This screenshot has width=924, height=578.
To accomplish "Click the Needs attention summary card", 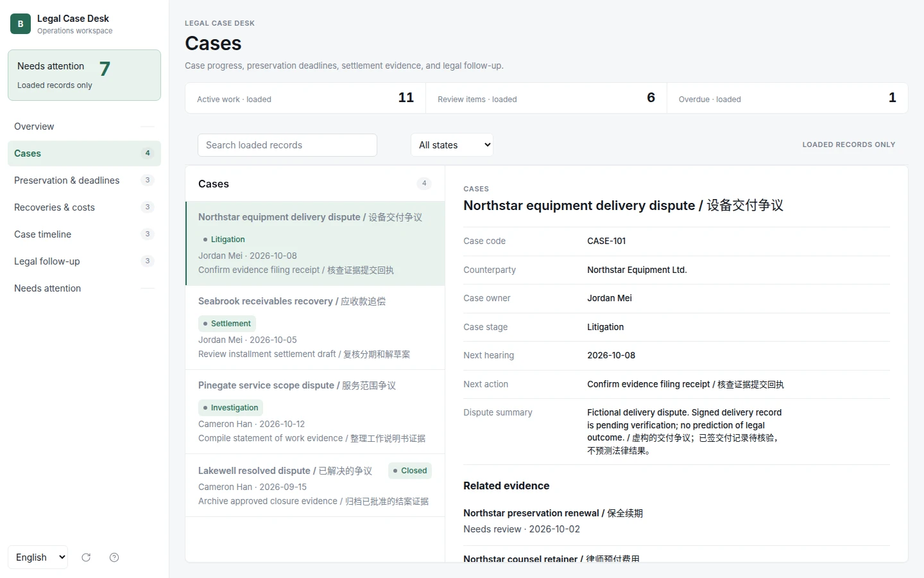I will tap(84, 75).
